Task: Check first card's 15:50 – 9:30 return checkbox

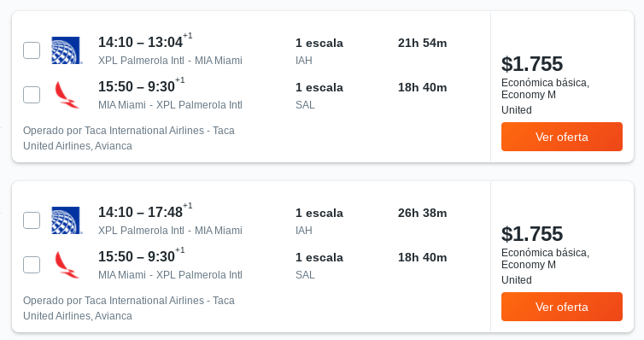Action: [x=32, y=95]
